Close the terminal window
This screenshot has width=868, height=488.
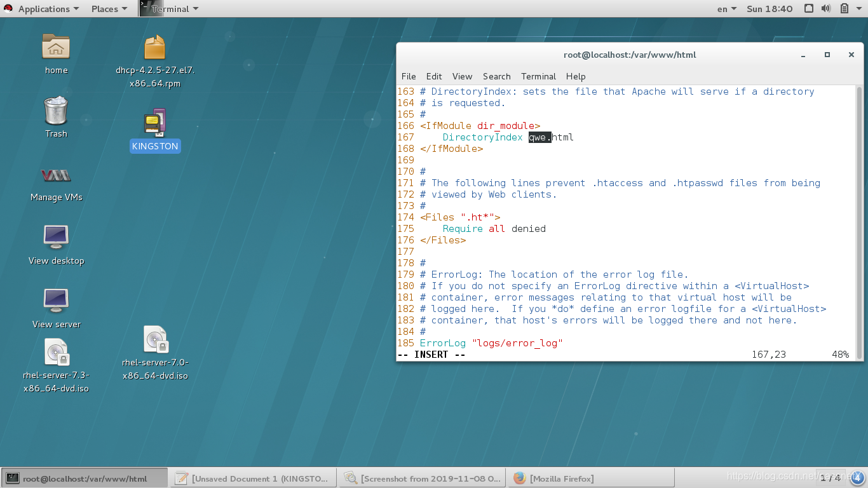851,55
